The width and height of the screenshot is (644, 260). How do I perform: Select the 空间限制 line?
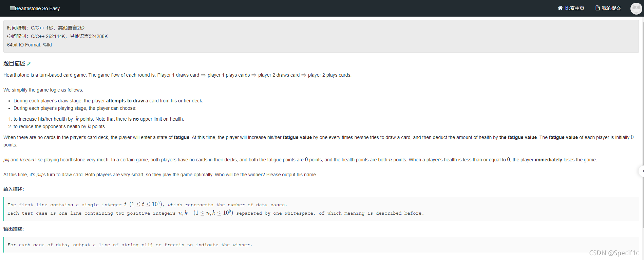(x=57, y=36)
